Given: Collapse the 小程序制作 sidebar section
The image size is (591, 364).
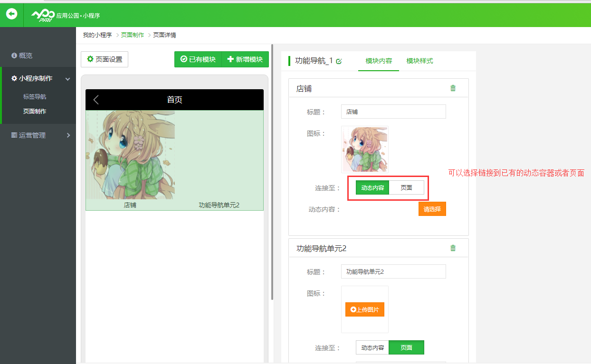Looking at the screenshot, I should 67,79.
